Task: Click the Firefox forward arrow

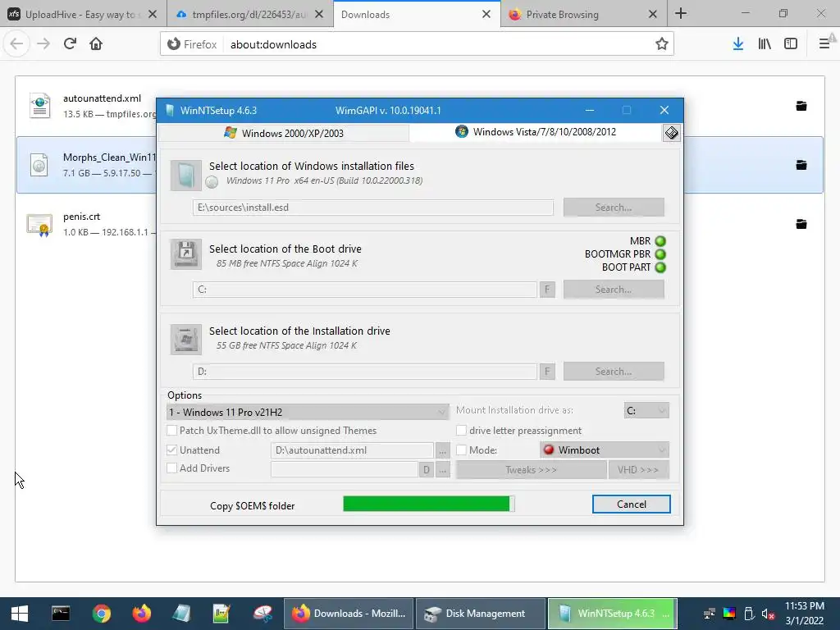Action: click(43, 44)
